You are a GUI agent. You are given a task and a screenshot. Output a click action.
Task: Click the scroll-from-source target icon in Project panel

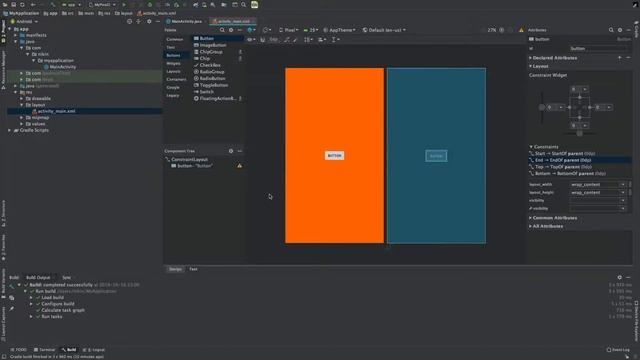[x=129, y=21]
